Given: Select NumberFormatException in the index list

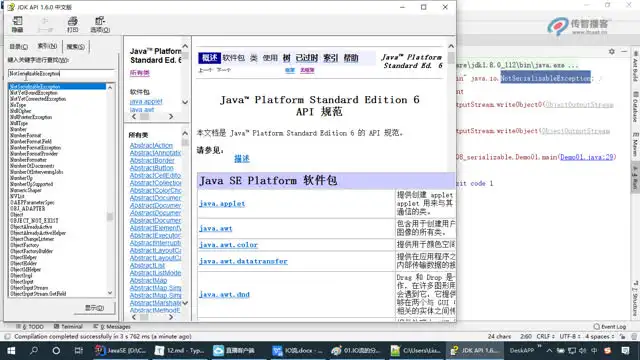Looking at the screenshot, I should click(x=35, y=147).
